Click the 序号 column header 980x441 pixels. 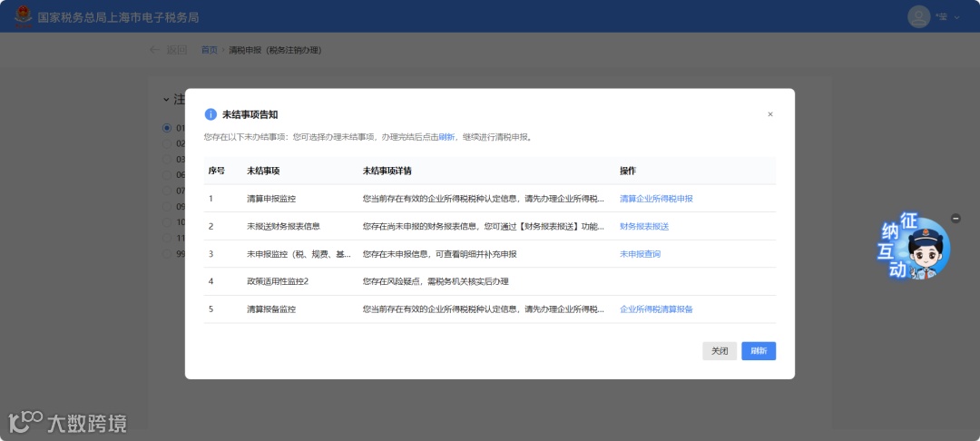tap(216, 171)
